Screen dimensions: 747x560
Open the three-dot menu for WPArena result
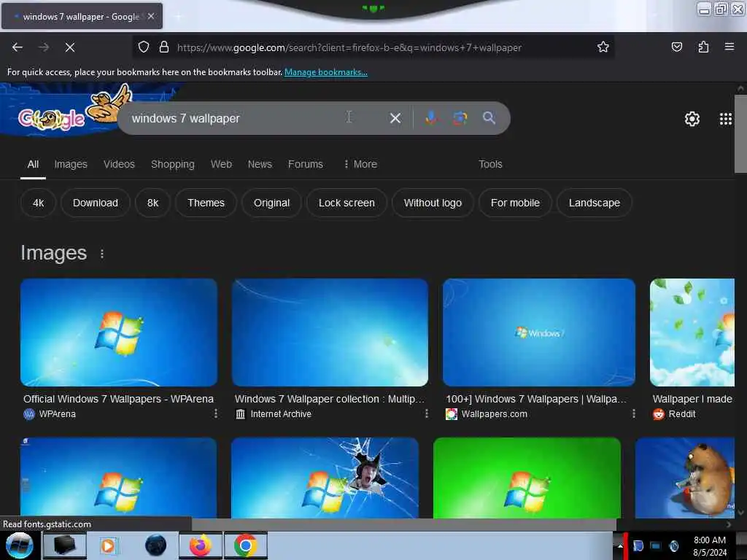(216, 413)
